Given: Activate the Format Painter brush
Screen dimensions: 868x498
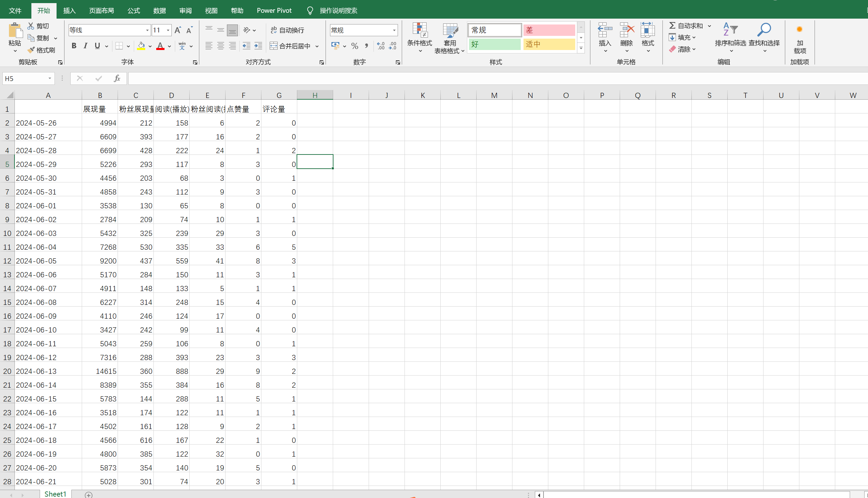Looking at the screenshot, I should [31, 50].
